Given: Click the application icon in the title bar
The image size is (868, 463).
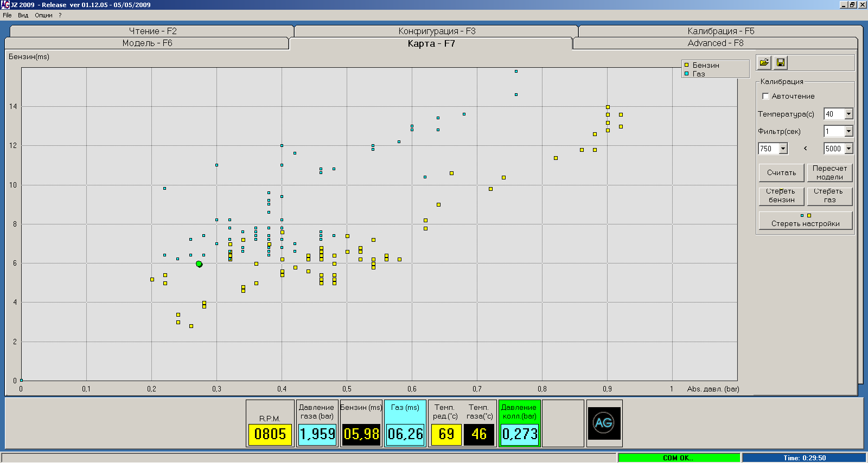Looking at the screenshot, I should 5,4.
